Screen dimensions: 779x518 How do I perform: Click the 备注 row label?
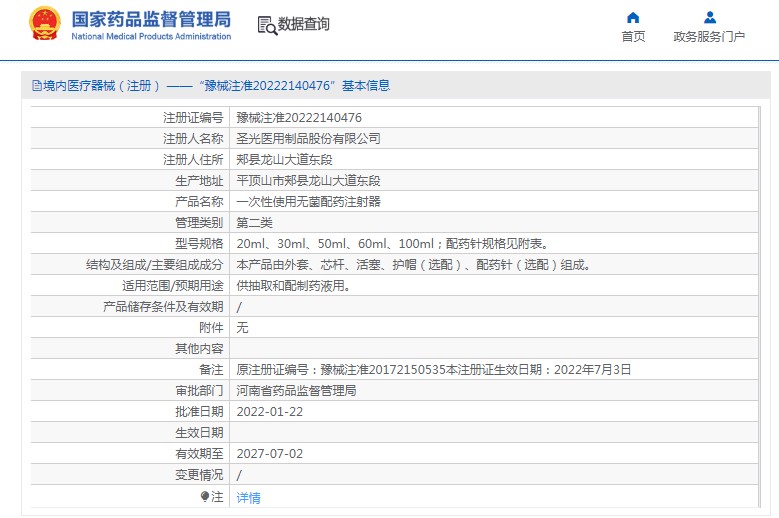tap(211, 370)
